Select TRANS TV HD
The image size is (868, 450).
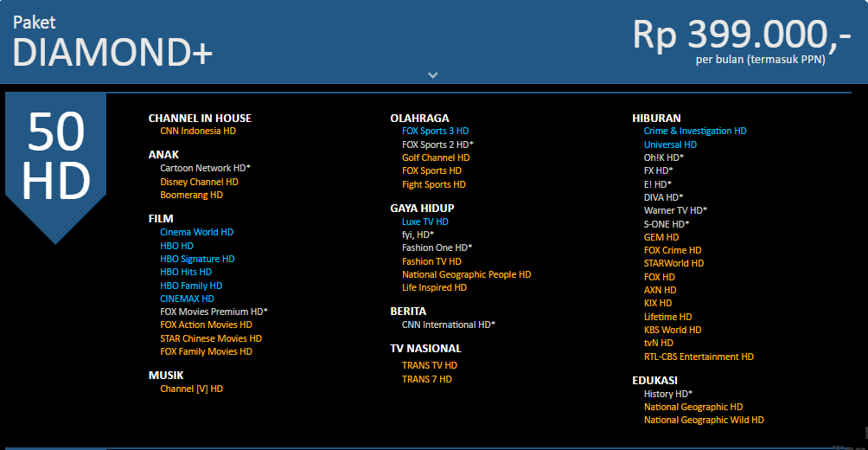click(x=430, y=366)
